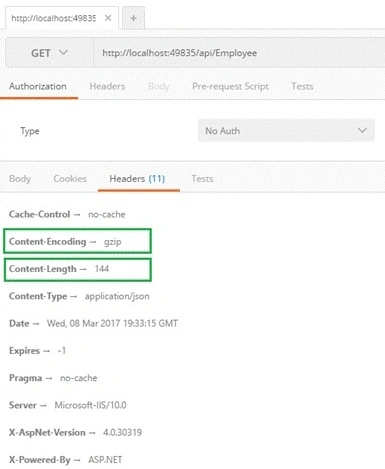Click the application/json value
The height and width of the screenshot is (469, 385).
pyautogui.click(x=117, y=296)
